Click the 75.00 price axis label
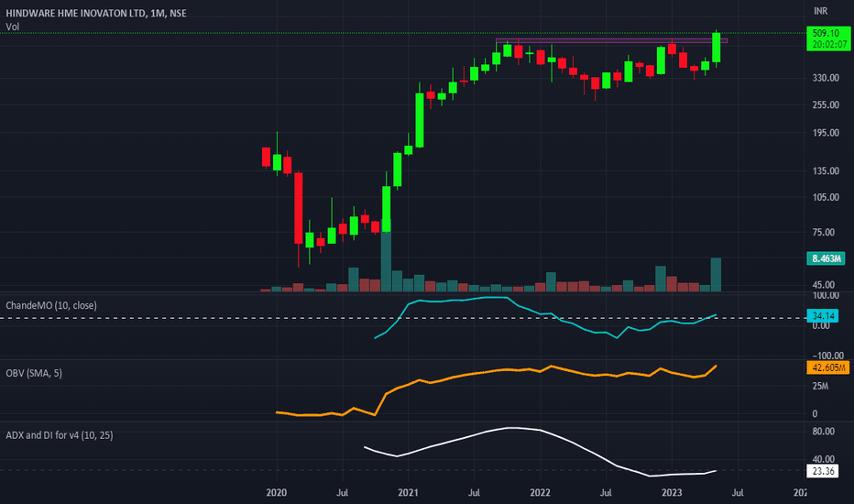 (824, 232)
